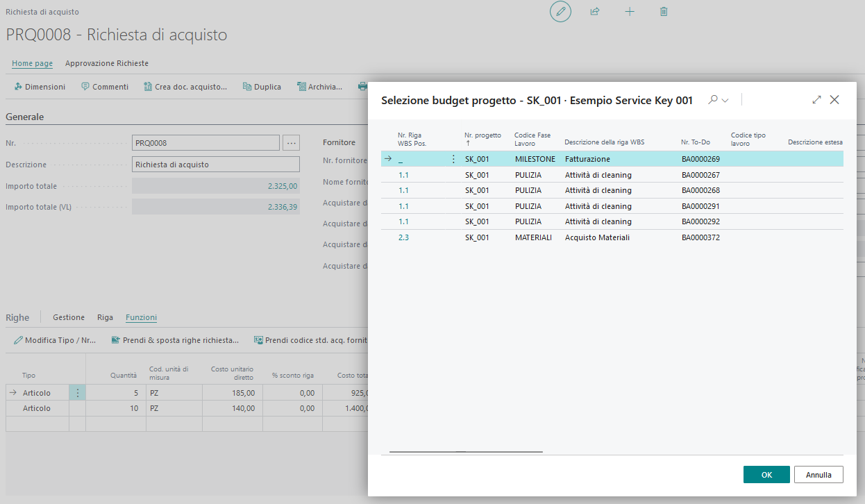The image size is (865, 504).
Task: Switch to Approvazione Richieste tab
Action: (x=107, y=63)
